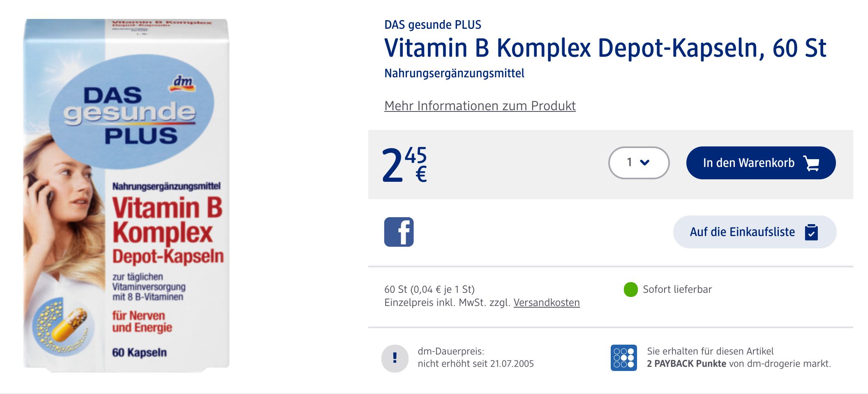Click the dm logo on the package
The image size is (868, 394).
click(182, 83)
